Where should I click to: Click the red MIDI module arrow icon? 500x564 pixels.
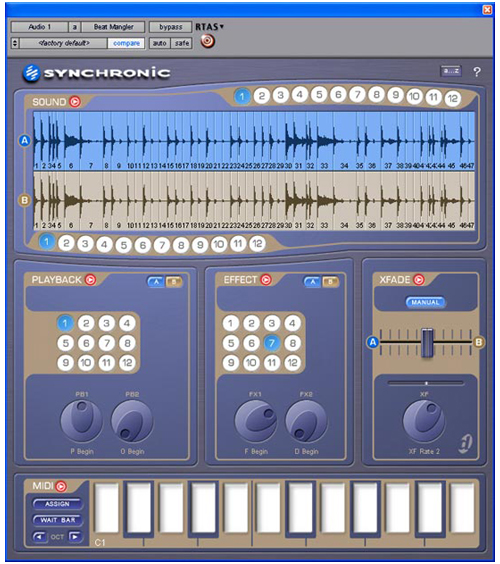pyautogui.click(x=61, y=486)
